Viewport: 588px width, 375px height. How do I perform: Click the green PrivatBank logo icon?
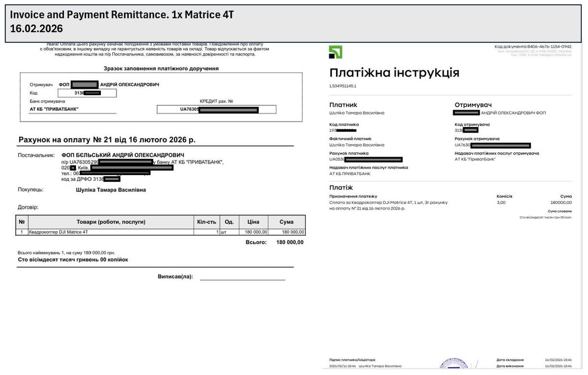pyautogui.click(x=336, y=52)
